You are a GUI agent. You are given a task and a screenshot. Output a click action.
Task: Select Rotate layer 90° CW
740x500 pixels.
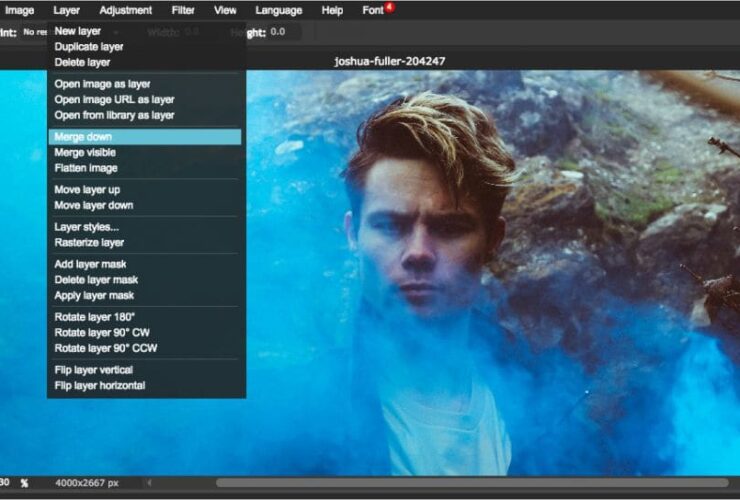click(144, 333)
